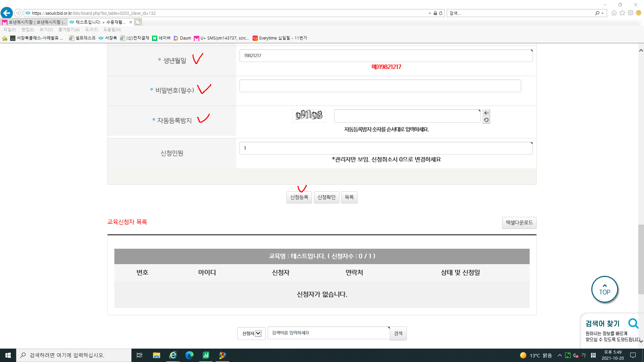Expand the browser search provider dropdown
Screen dimensions: 644x362
tap(603, 13)
